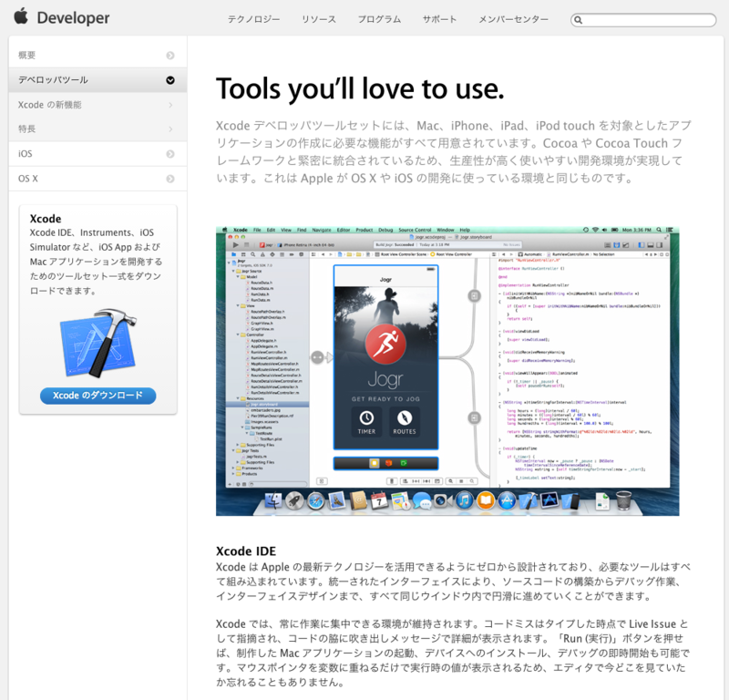This screenshot has height=700, width=729.
Task: Expand the 概要 sidebar section arrow
Action: 170,56
